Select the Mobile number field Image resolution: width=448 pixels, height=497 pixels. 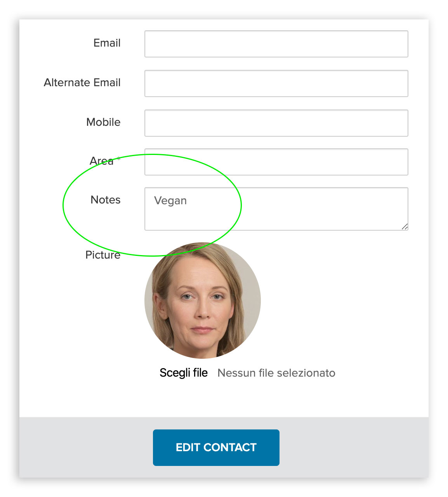click(276, 123)
